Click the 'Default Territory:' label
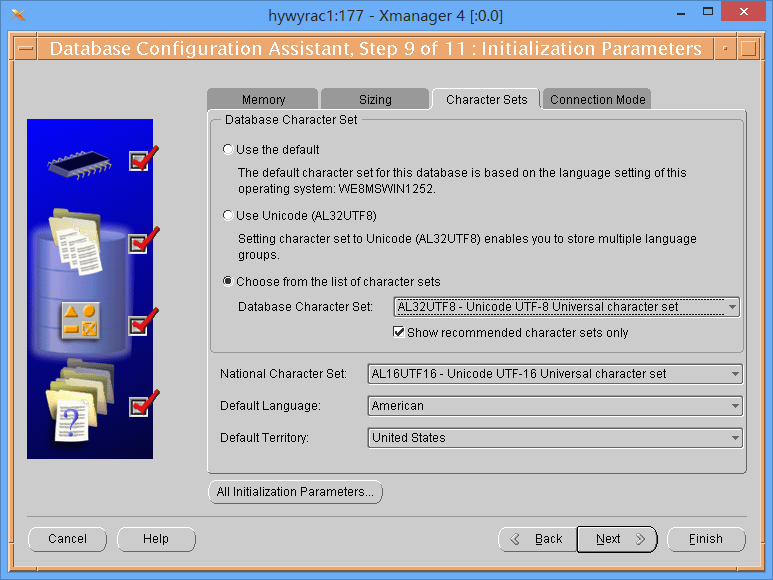 [264, 438]
